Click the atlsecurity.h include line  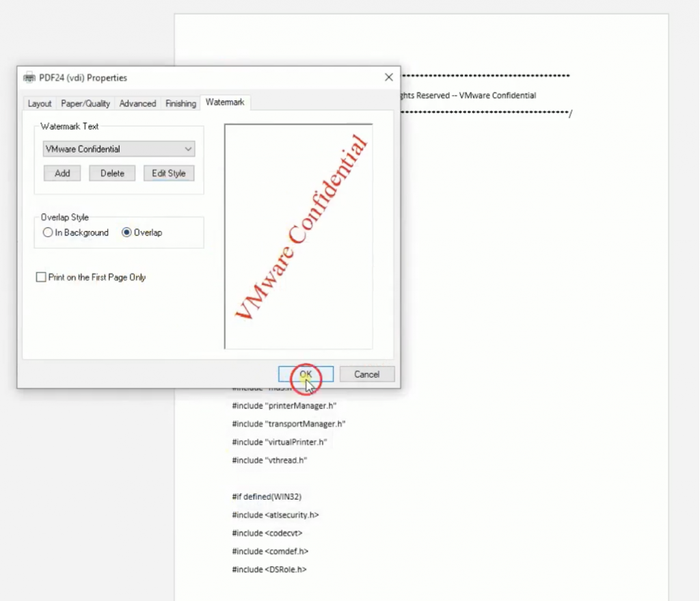point(275,515)
